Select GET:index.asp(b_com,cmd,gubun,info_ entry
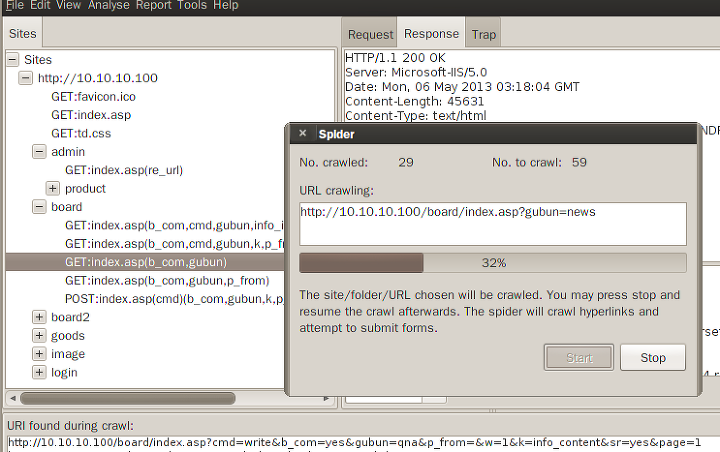720x452 pixels. click(174, 225)
